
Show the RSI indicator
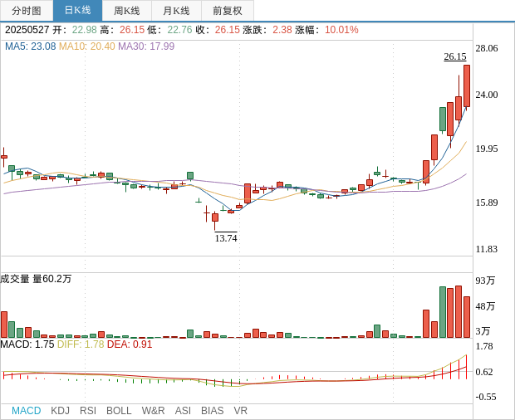(x=88, y=411)
